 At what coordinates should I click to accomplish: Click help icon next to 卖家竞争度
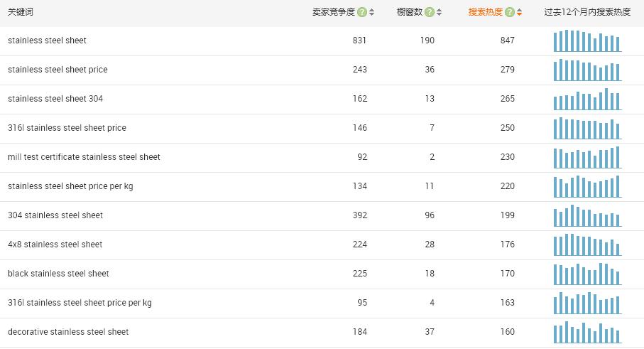362,12
